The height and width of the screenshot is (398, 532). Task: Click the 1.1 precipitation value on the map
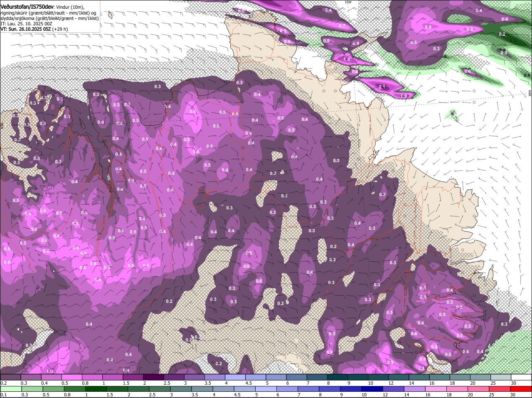pos(421,369)
